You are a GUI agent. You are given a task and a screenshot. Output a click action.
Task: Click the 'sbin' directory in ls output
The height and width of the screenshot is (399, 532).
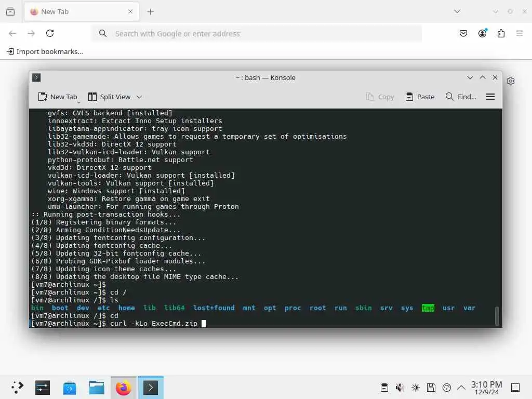(x=363, y=308)
